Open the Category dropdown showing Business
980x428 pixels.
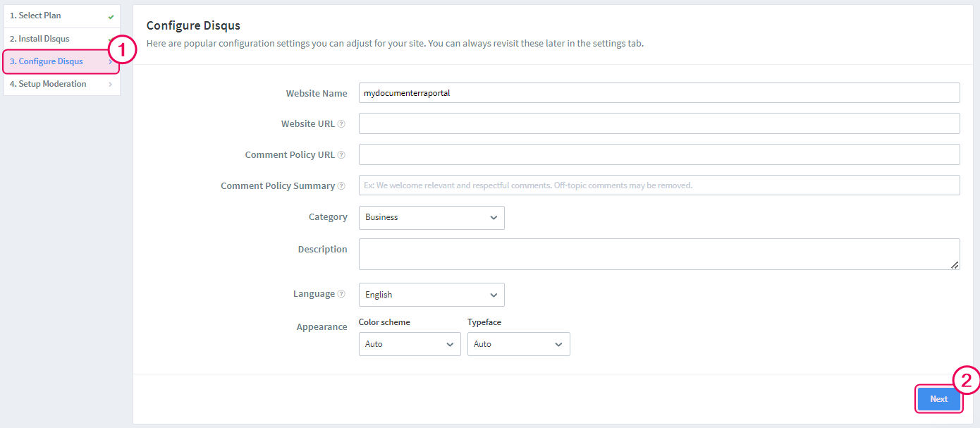click(431, 218)
